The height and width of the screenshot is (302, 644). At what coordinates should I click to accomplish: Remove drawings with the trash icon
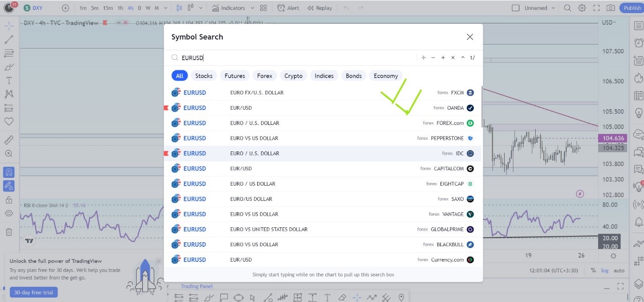[9, 232]
